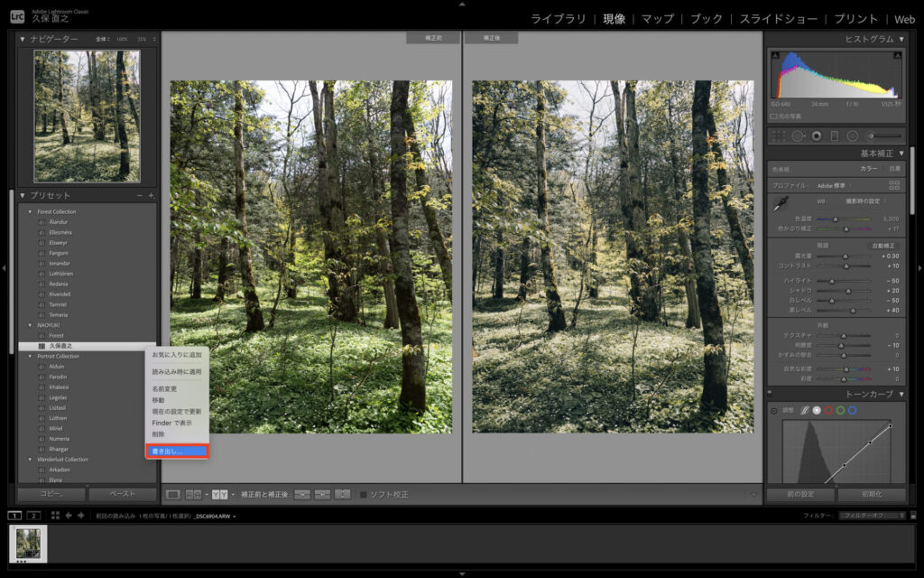Screen dimensions: 924x578
Task: Select the white point curve channel
Action: pyautogui.click(x=817, y=411)
